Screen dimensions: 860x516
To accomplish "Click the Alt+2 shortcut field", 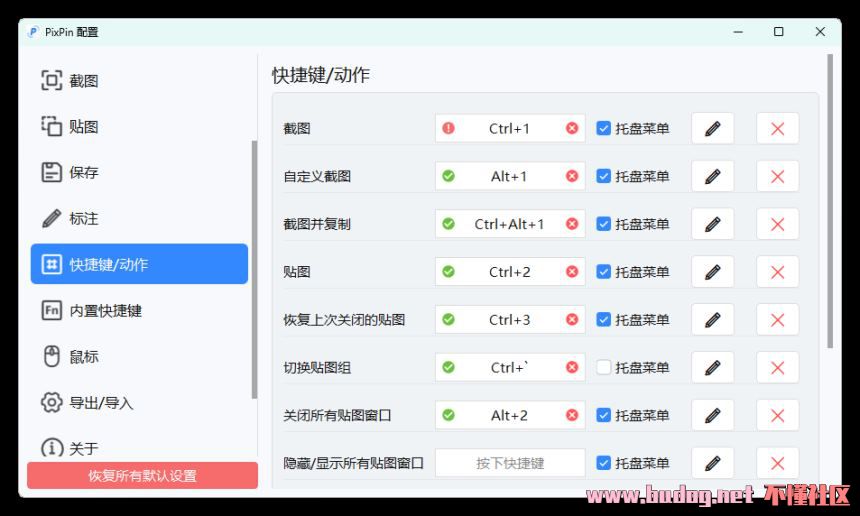I will pyautogui.click(x=510, y=415).
